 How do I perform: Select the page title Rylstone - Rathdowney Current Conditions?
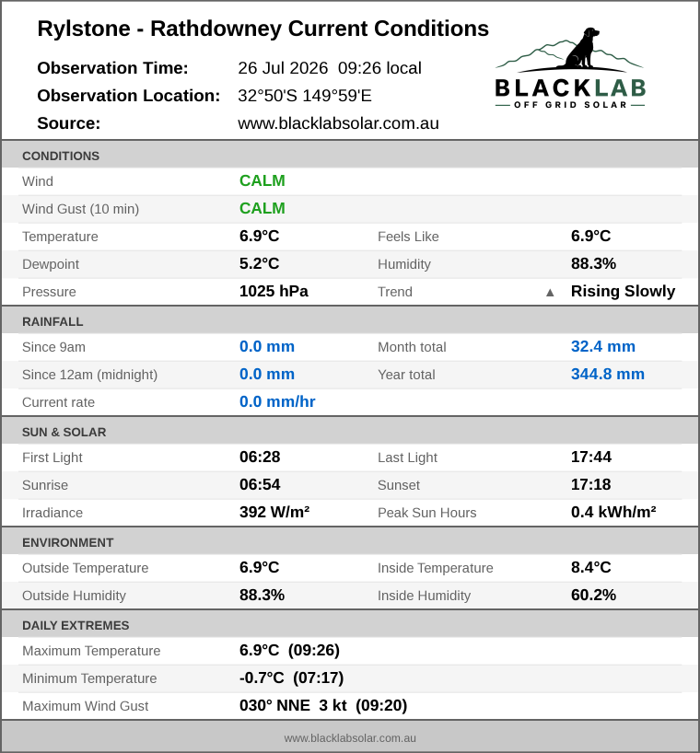[263, 29]
